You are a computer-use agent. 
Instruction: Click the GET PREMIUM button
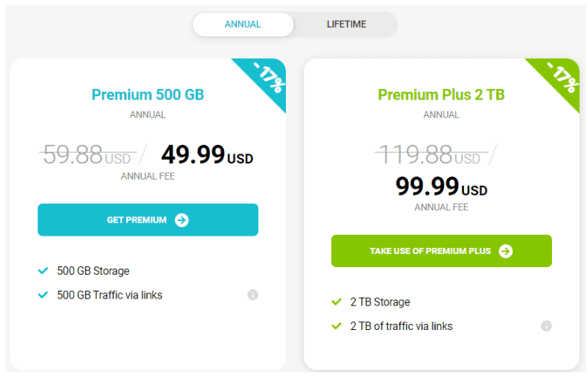[148, 220]
